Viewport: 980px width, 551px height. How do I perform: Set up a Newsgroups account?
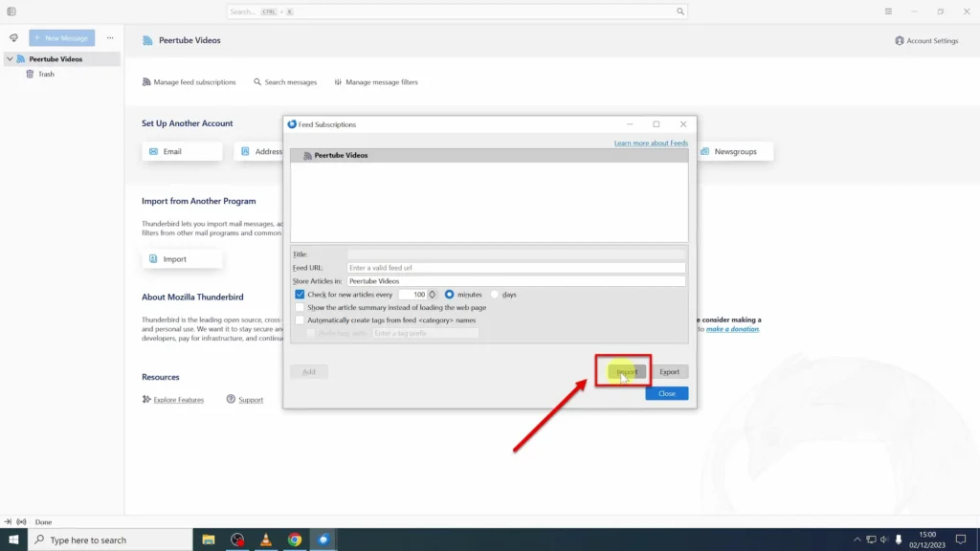coord(734,151)
